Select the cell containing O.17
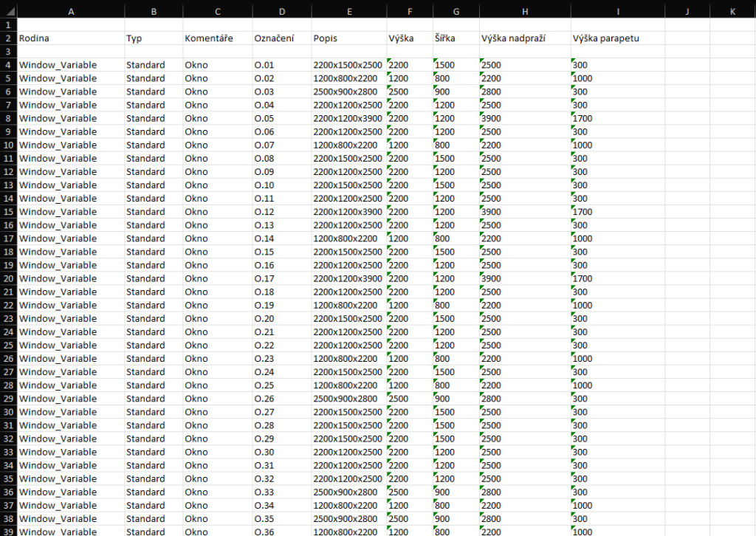756x536 pixels. pos(281,278)
